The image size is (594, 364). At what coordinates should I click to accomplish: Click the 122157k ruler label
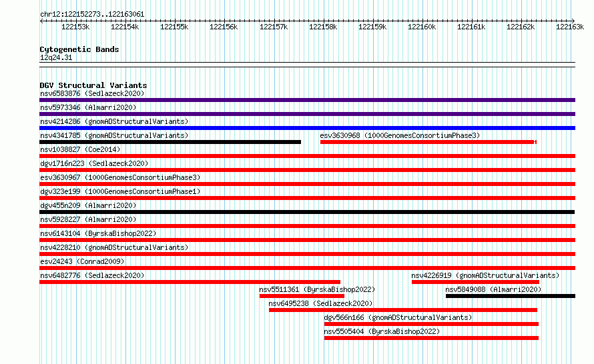click(274, 27)
